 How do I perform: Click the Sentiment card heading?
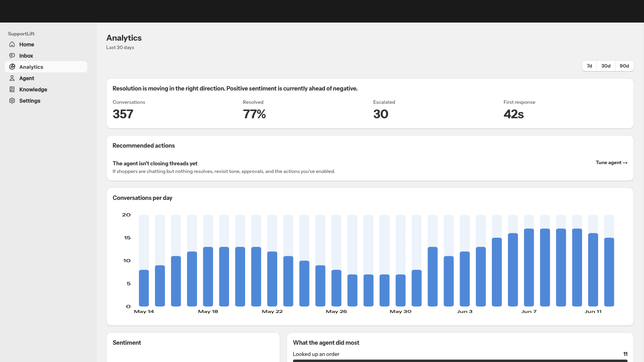(127, 343)
